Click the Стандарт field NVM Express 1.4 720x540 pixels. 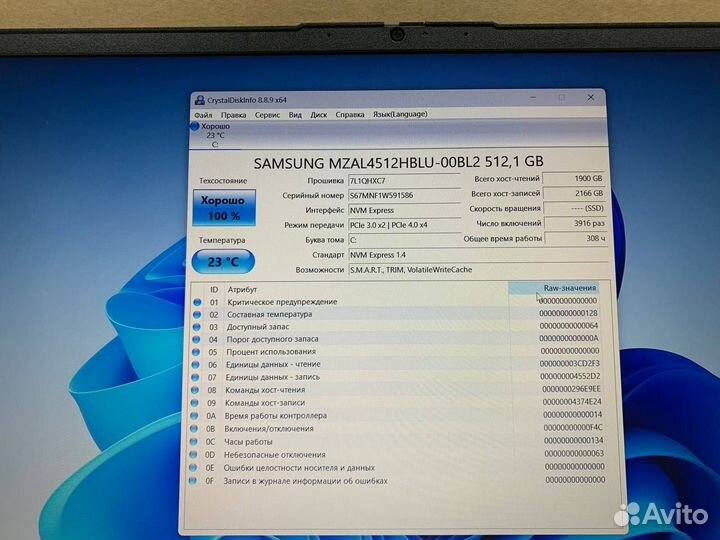coord(478,255)
